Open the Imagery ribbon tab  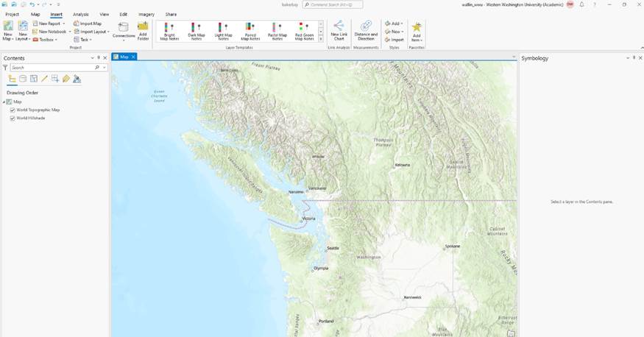146,15
